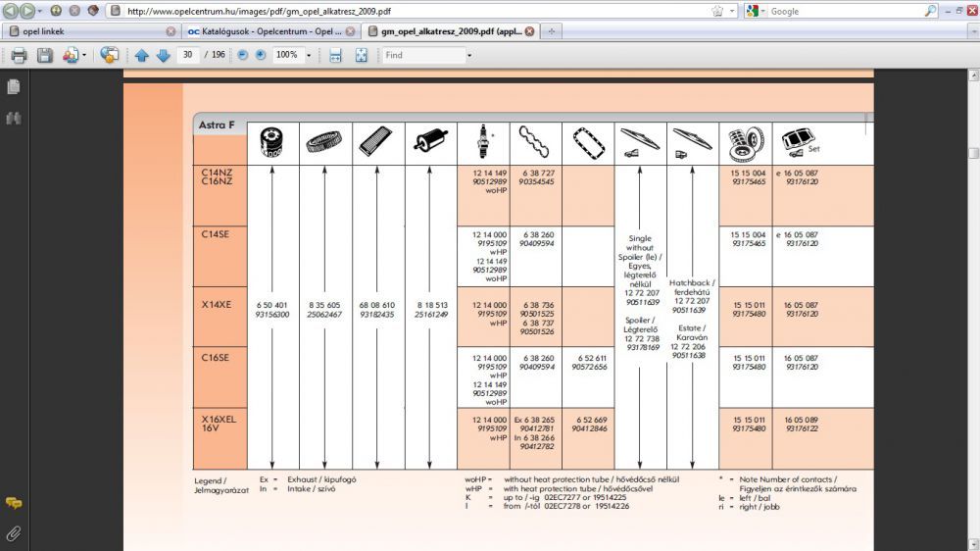980x551 pixels.
Task: Enable scrolling fit-width page mode
Action: pyautogui.click(x=335, y=55)
